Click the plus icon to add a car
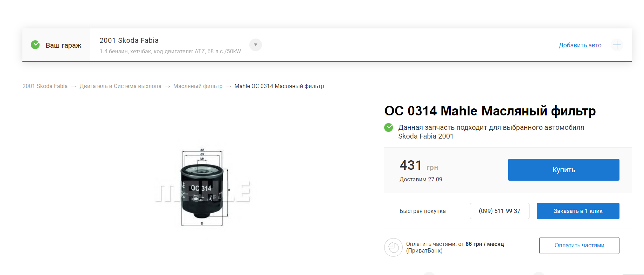This screenshot has width=644, height=275. pyautogui.click(x=617, y=45)
